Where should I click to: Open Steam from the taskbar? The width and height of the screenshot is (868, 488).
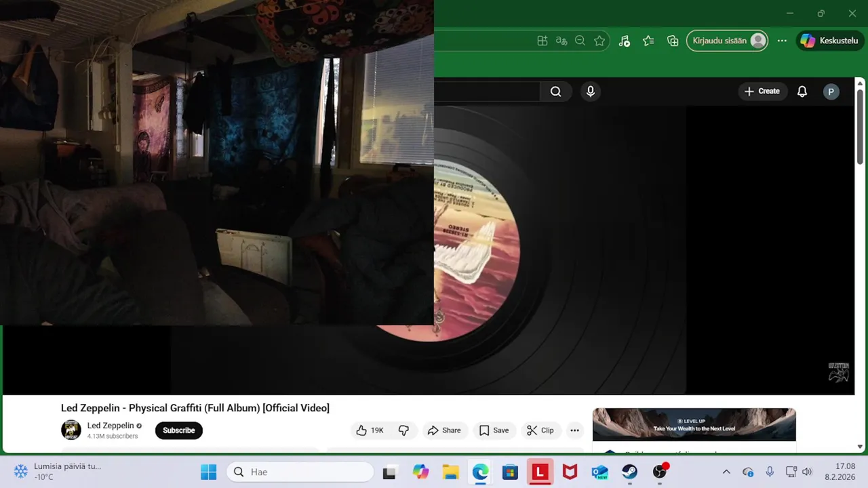630,472
